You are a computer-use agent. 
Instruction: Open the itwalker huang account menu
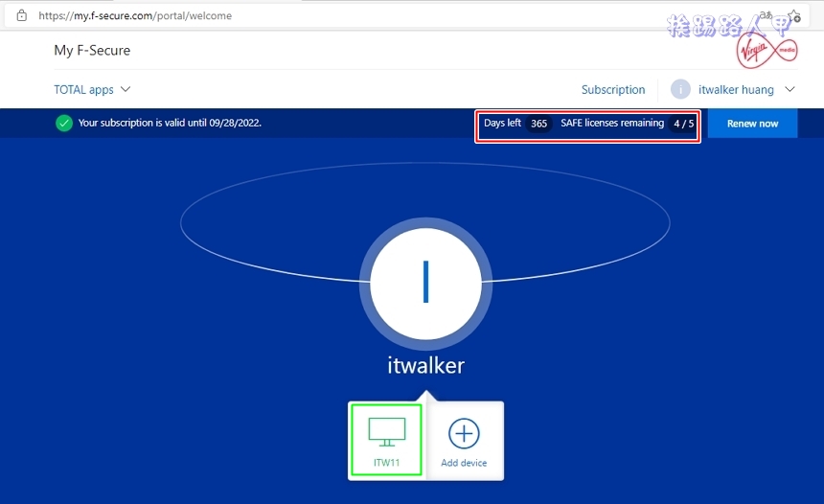click(736, 90)
